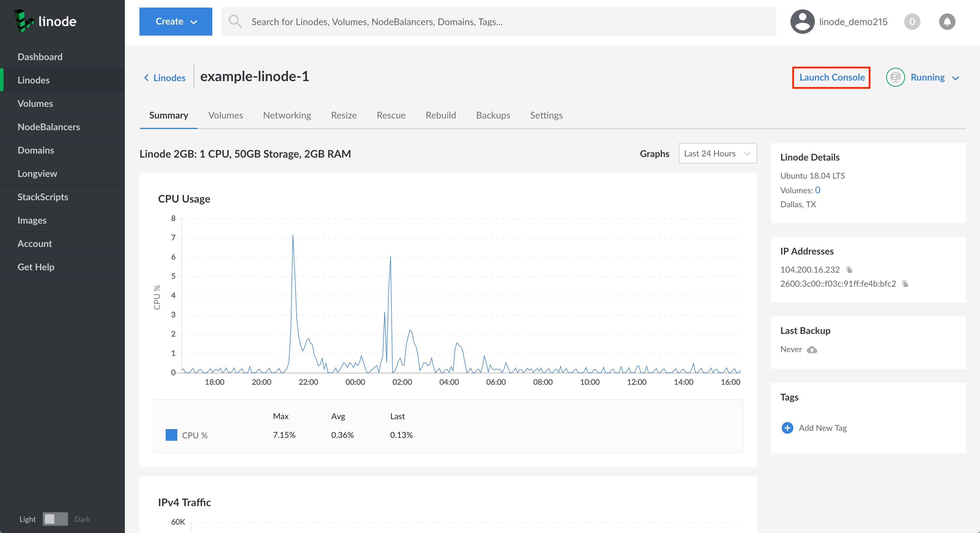Click the zero notification count badge
Screen dimensions: 980x533
coord(912,22)
